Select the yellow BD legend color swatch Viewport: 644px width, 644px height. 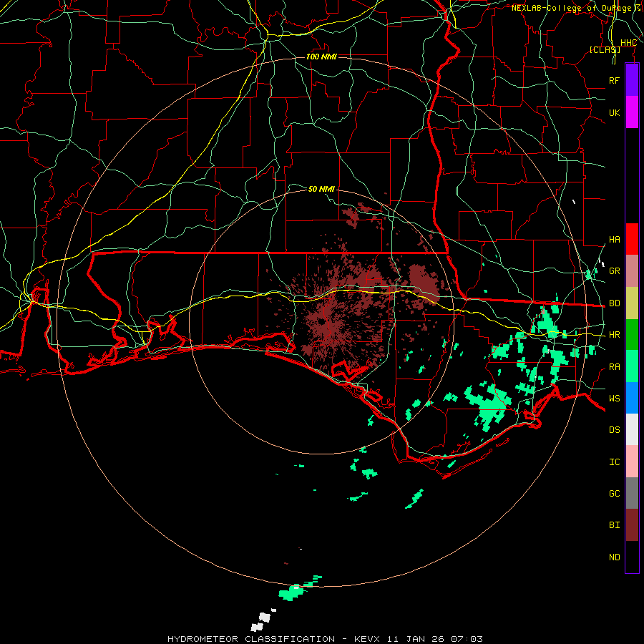[632, 303]
